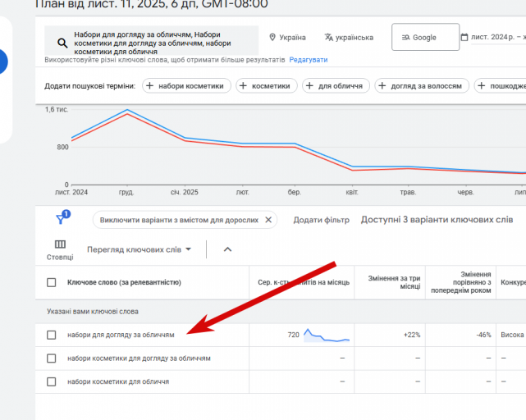Check the набори косметики для догляду за обличчям row
Screen dimensions: 526x420
point(52,358)
